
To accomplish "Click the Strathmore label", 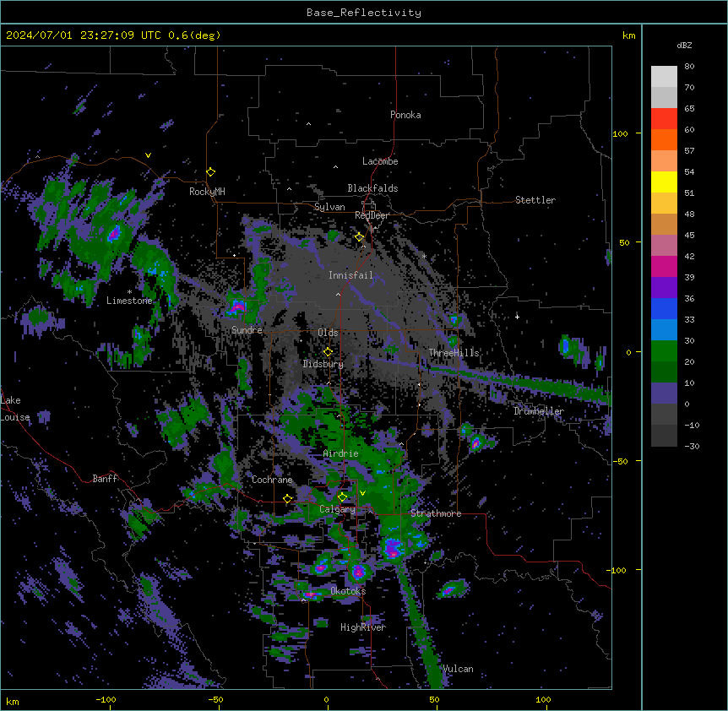I will tap(436, 513).
